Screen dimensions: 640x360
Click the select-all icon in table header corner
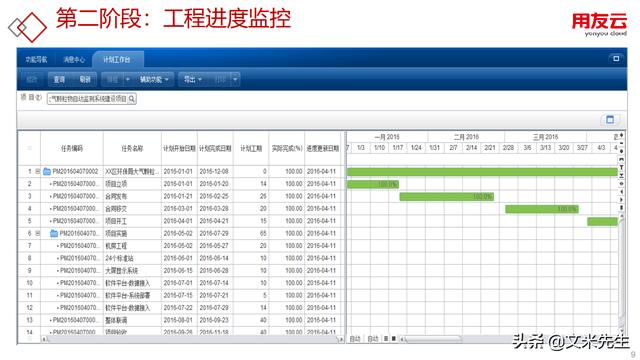coord(29,148)
